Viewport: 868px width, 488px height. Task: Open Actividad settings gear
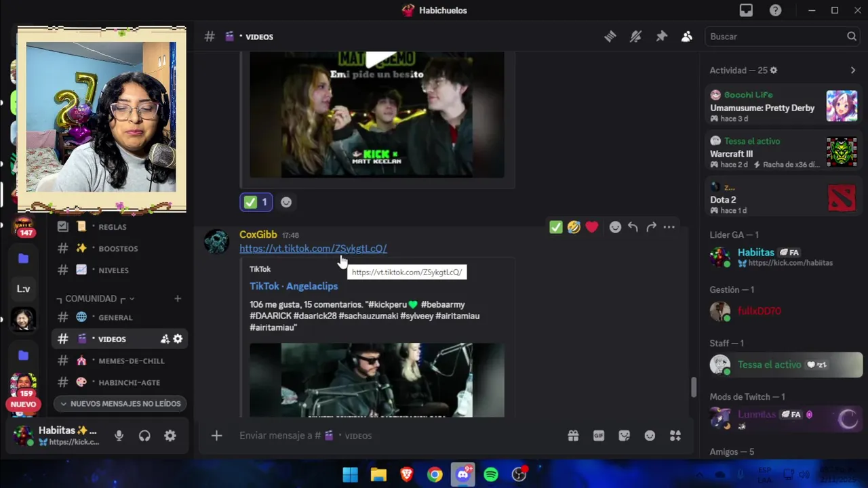(x=774, y=70)
